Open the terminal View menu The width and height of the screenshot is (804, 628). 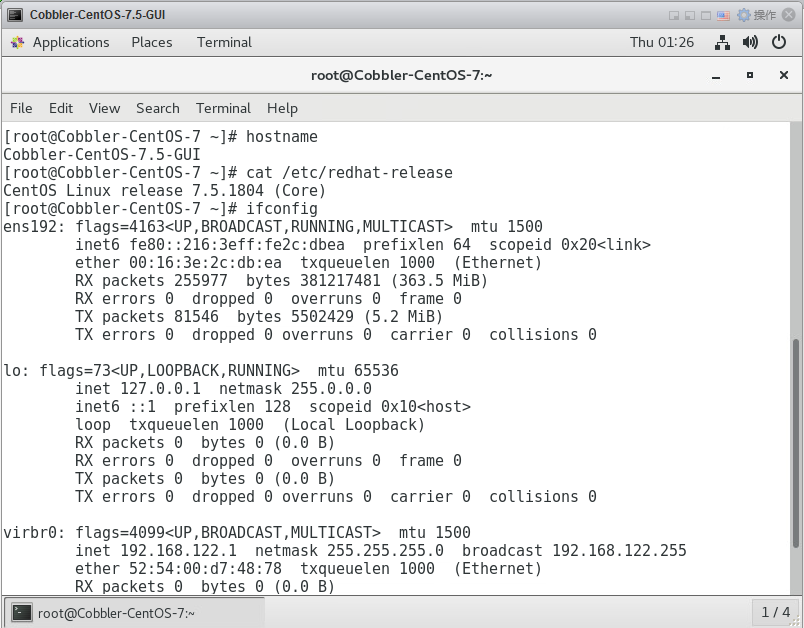(104, 108)
